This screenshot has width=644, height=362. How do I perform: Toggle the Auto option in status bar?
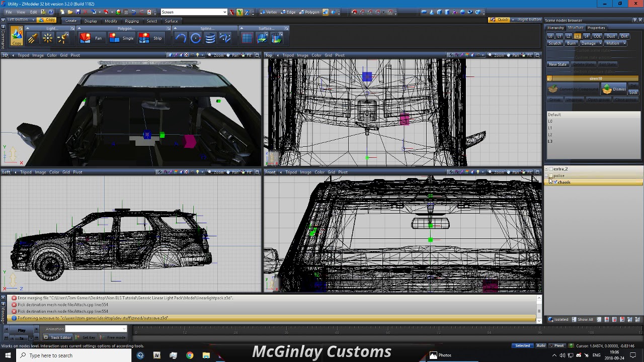click(541, 346)
